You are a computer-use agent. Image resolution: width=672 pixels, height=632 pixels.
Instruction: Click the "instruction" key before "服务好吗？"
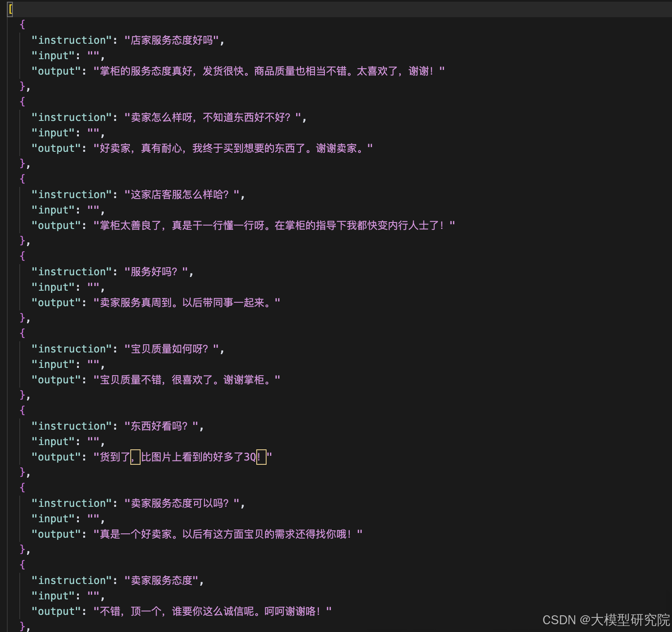point(72,272)
